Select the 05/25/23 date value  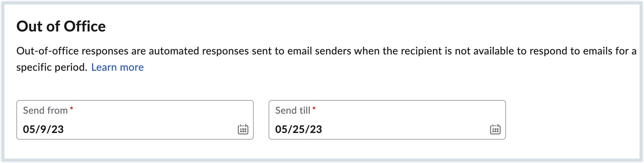(x=299, y=129)
